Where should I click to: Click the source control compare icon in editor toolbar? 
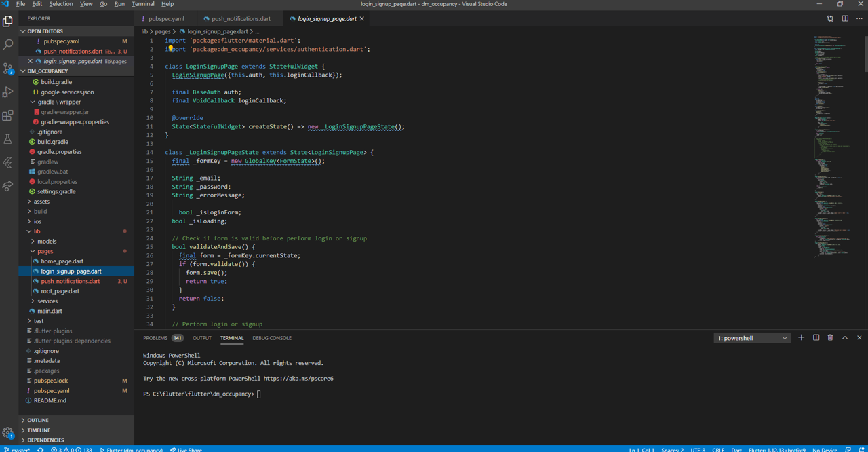pyautogui.click(x=830, y=19)
